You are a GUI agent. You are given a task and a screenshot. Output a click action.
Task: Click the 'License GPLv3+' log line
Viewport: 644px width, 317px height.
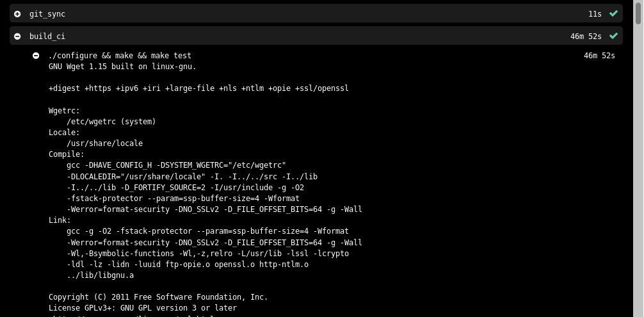143,308
